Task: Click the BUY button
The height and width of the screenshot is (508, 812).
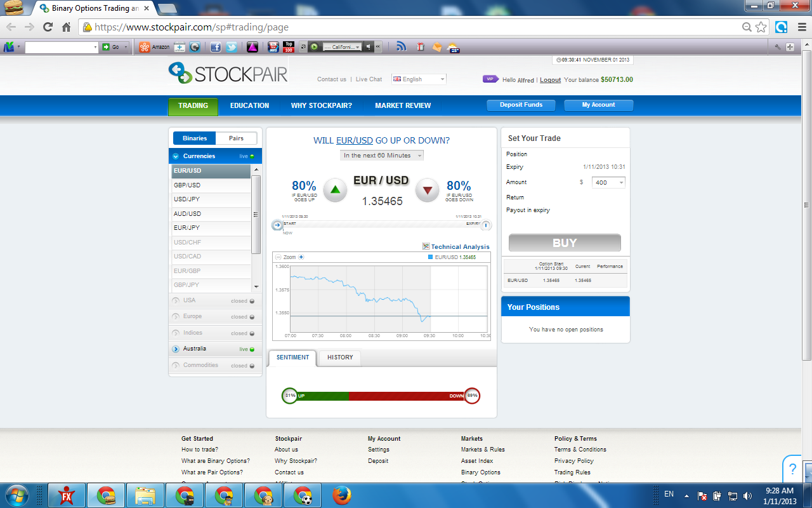Action: pyautogui.click(x=565, y=243)
